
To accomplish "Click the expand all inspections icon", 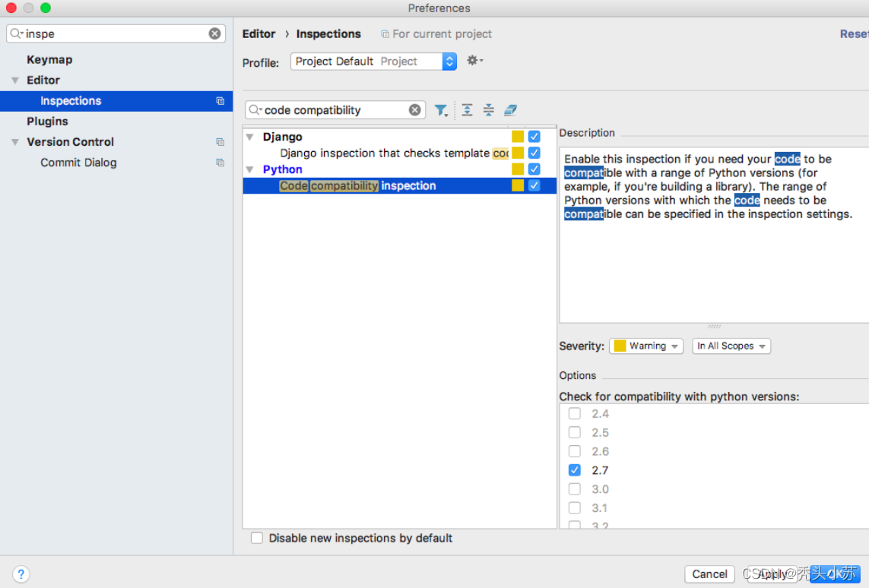I will (468, 109).
